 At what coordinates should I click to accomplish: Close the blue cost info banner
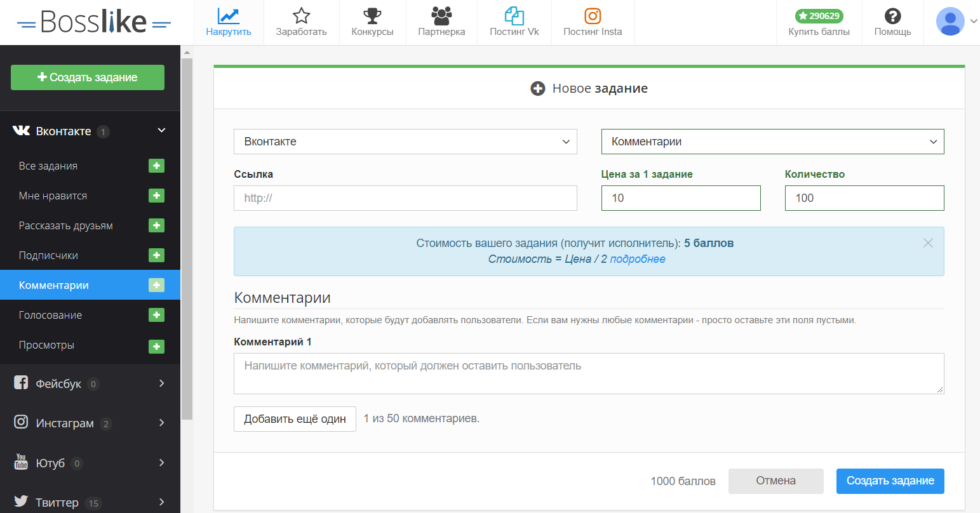pyautogui.click(x=928, y=243)
